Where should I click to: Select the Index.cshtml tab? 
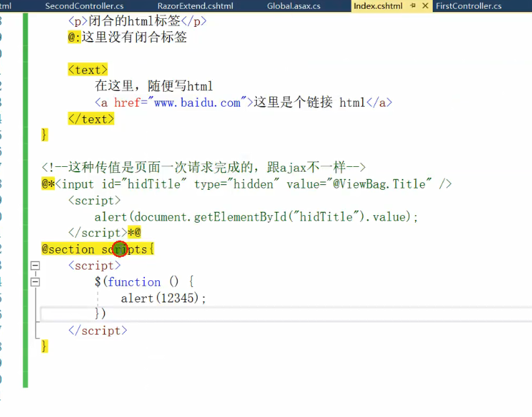(x=378, y=6)
